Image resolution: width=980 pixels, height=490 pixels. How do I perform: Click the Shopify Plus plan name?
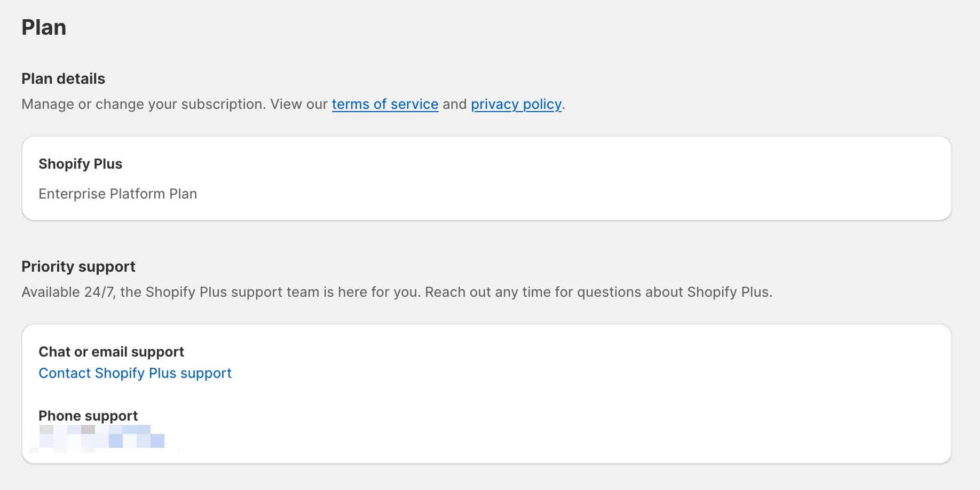pos(81,164)
